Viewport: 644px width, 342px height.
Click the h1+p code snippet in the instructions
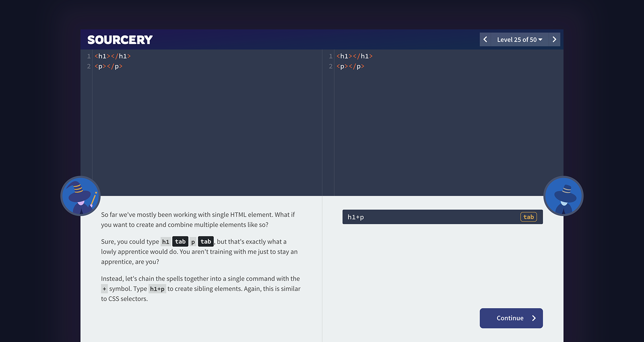click(x=157, y=289)
